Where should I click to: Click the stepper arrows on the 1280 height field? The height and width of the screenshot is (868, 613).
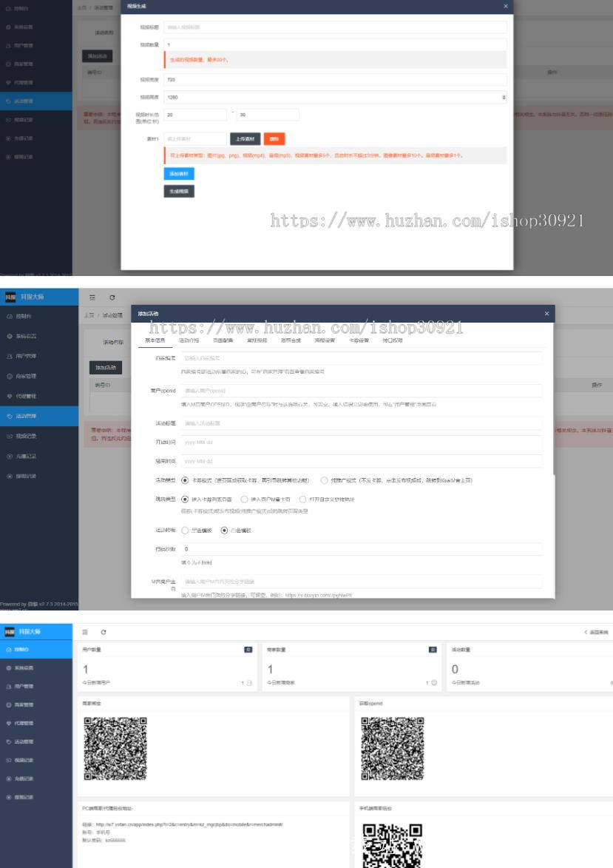coord(504,98)
